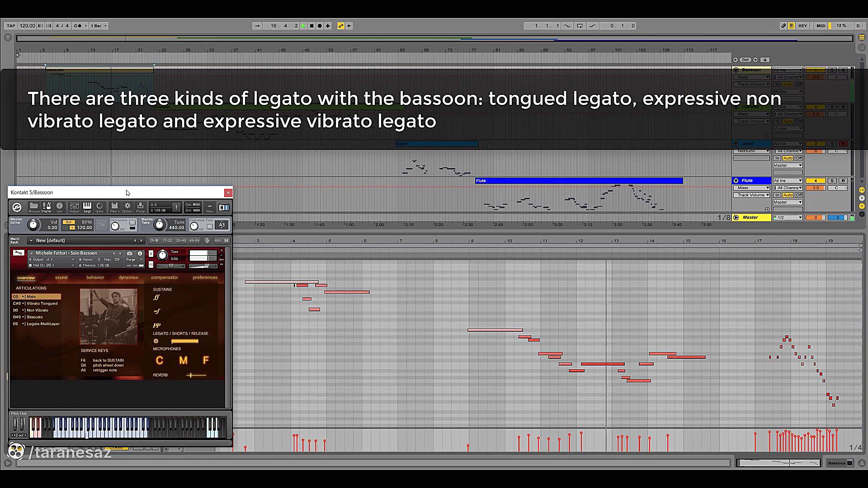Select the 01-16 MIDI channel bank button
The image size is (868, 488).
154,240
